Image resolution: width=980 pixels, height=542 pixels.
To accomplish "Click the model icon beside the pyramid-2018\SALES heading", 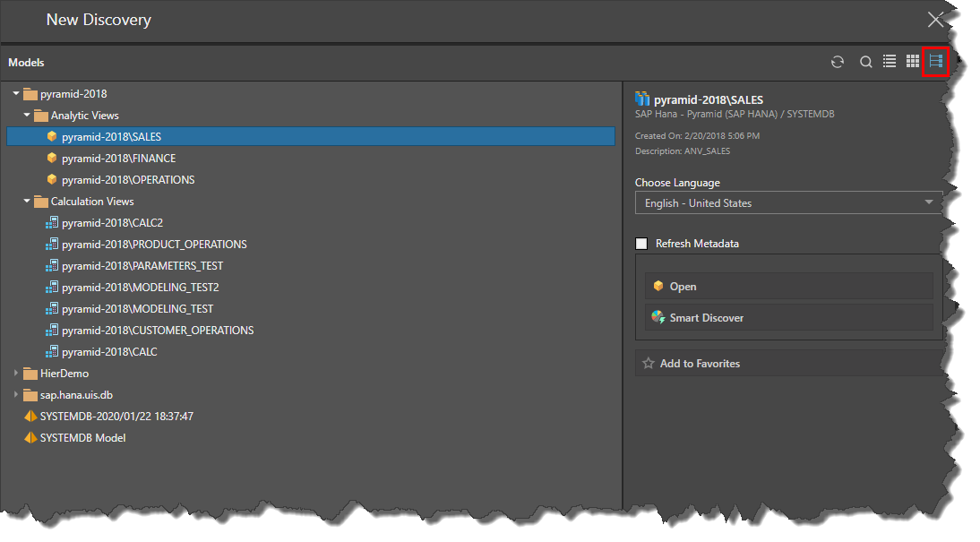I will click(x=642, y=99).
